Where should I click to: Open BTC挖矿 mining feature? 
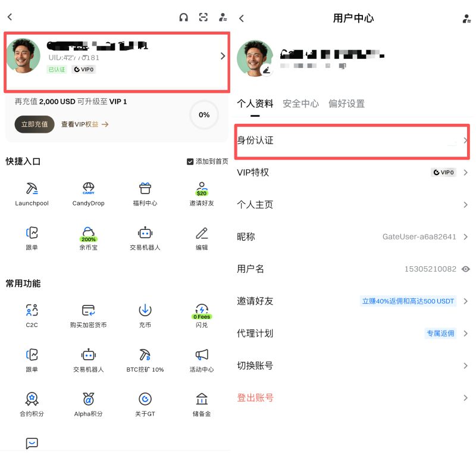(144, 360)
